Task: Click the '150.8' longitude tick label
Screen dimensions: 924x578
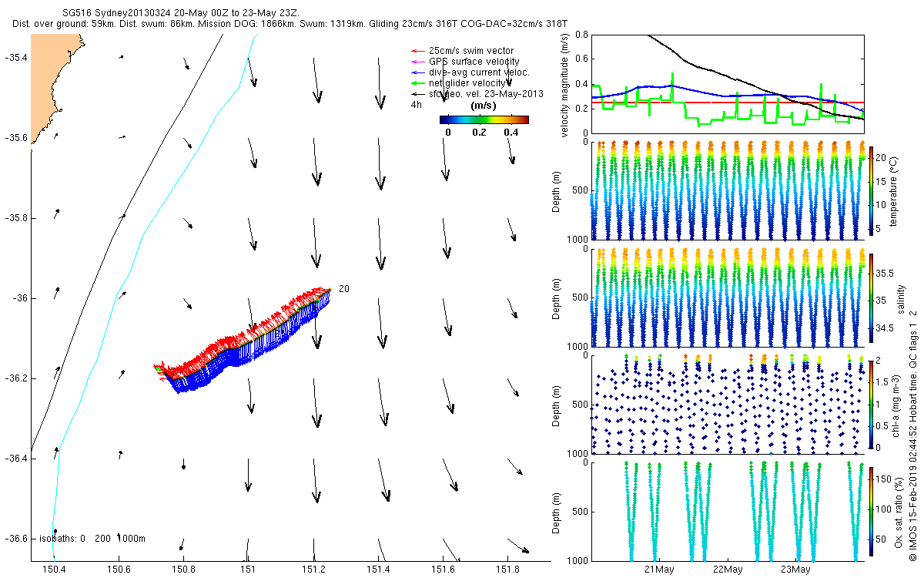Action: click(x=183, y=569)
